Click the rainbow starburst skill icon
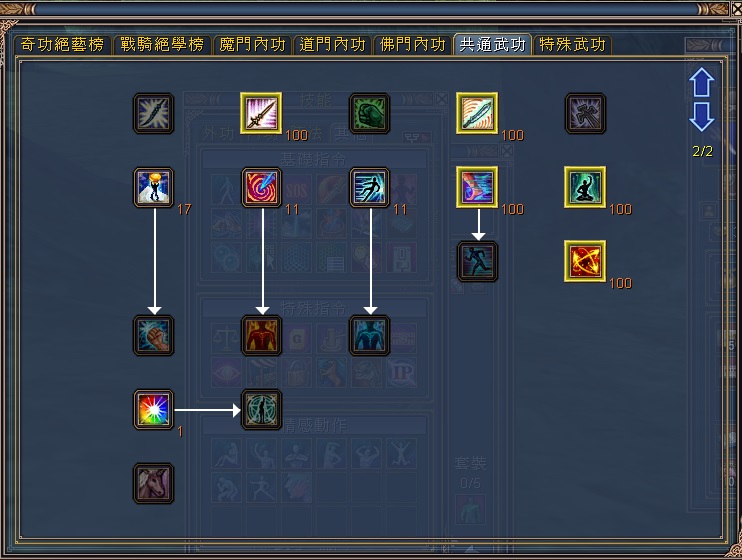Viewport: 742px width, 560px height. pyautogui.click(x=153, y=409)
